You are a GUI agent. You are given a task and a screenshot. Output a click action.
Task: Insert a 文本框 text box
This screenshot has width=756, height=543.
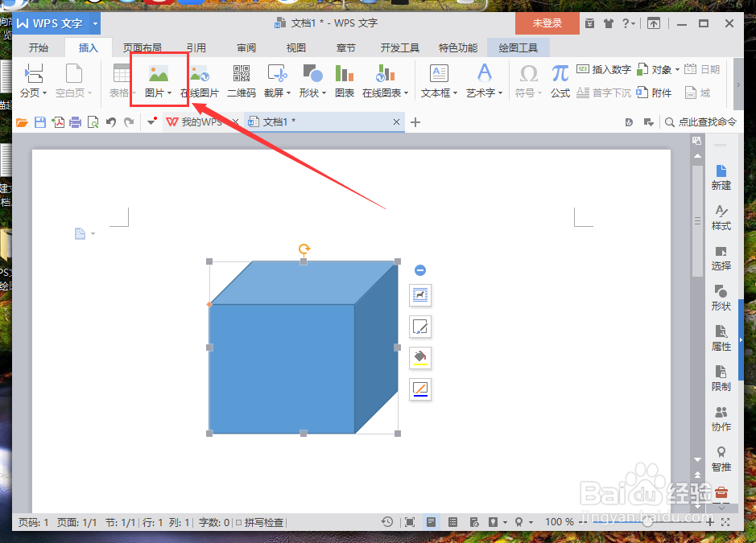click(x=435, y=80)
